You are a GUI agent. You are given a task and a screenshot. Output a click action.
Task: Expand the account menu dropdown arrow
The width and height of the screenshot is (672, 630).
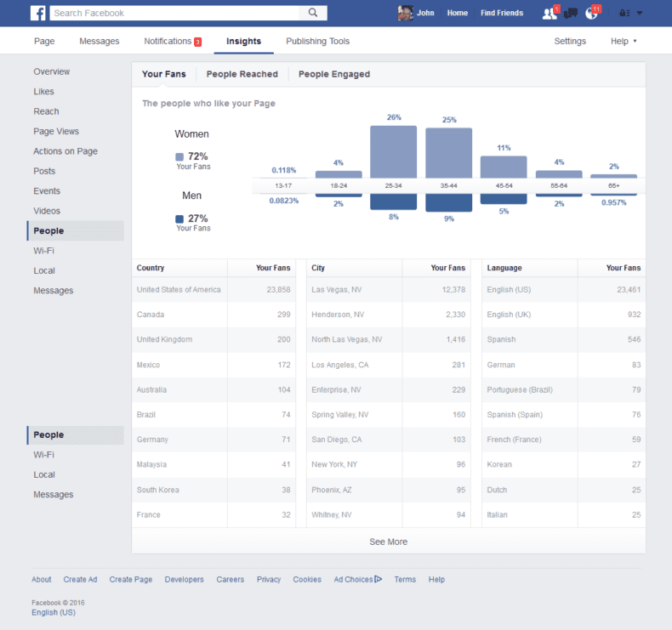tap(640, 13)
